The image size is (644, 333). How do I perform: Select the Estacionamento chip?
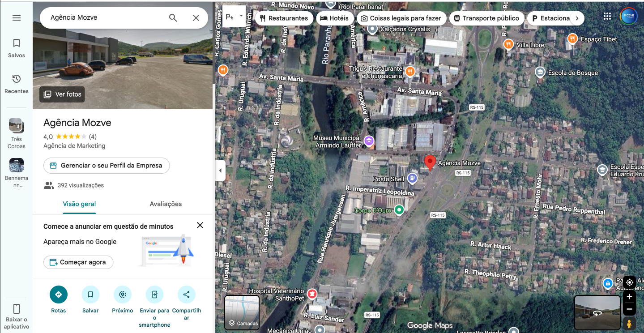pyautogui.click(x=550, y=18)
